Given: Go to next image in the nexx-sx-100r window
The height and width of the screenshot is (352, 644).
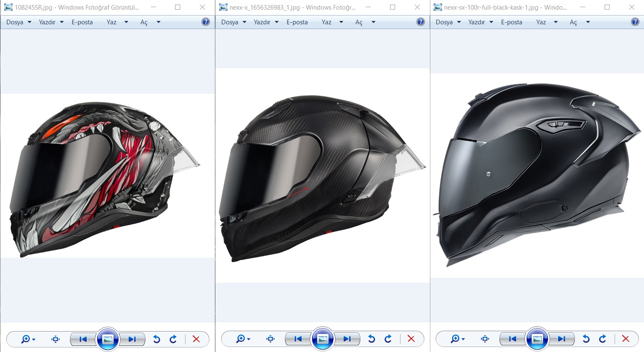Looking at the screenshot, I should tap(561, 339).
